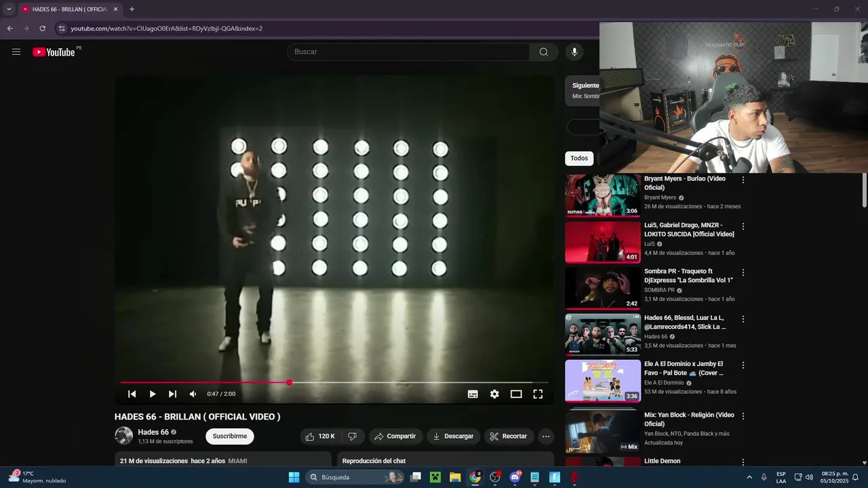Switch to theater mode
The image size is (868, 488).
(x=516, y=394)
